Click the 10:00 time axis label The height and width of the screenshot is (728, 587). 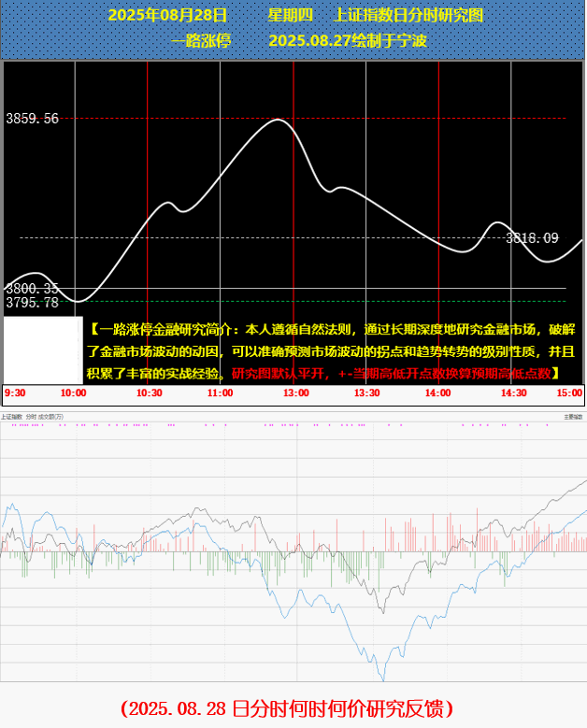pyautogui.click(x=73, y=393)
